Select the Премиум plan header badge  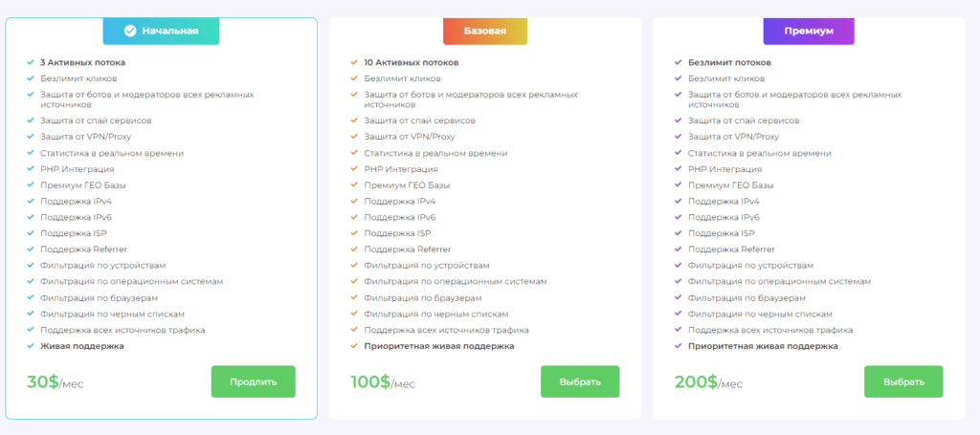point(809,31)
